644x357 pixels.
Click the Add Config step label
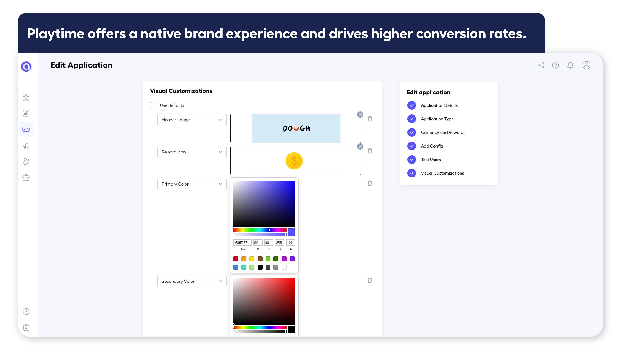coord(432,146)
